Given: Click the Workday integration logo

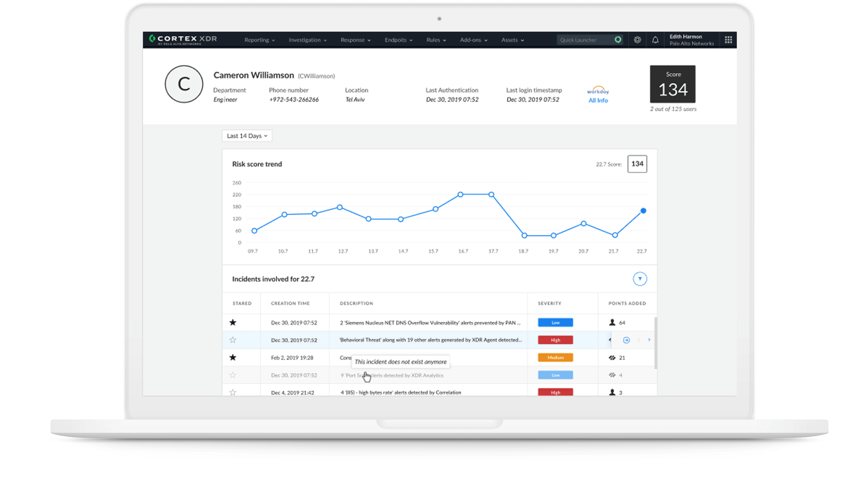Looking at the screenshot, I should (x=598, y=91).
